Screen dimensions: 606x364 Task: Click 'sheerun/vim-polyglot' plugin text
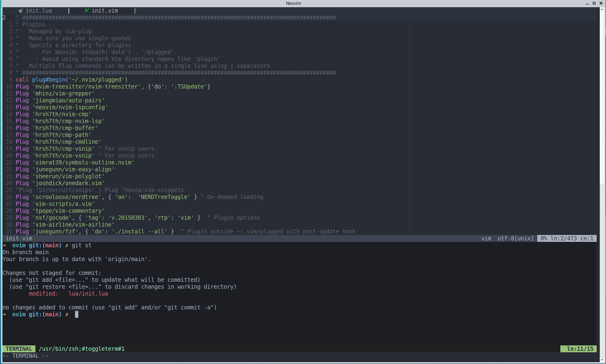68,176
